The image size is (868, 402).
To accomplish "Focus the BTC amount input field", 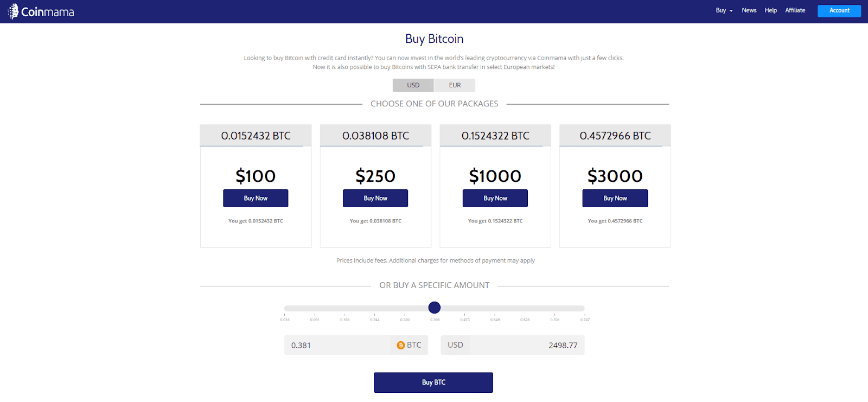I will tap(337, 345).
